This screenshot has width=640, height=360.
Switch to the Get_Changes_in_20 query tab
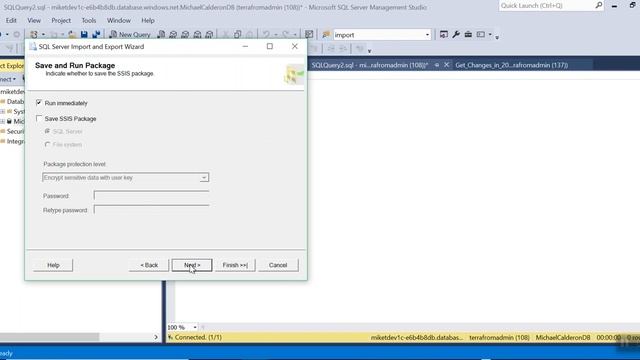(x=511, y=65)
